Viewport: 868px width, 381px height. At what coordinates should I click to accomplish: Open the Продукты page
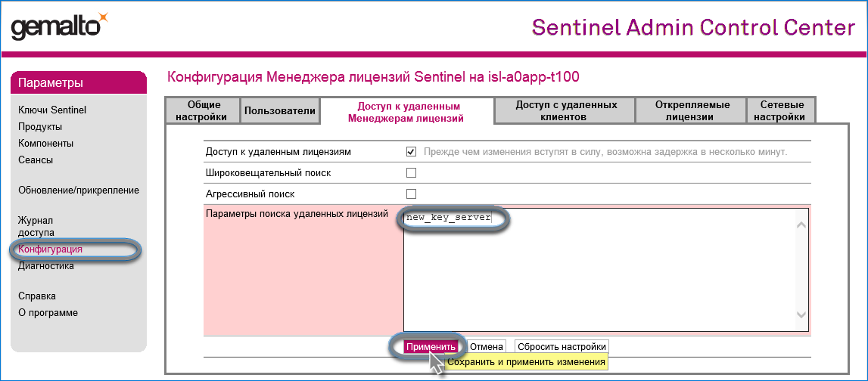tap(40, 127)
